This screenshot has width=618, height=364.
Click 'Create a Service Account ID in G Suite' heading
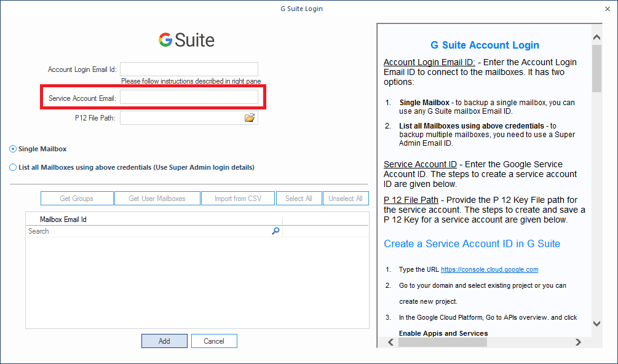pos(472,244)
